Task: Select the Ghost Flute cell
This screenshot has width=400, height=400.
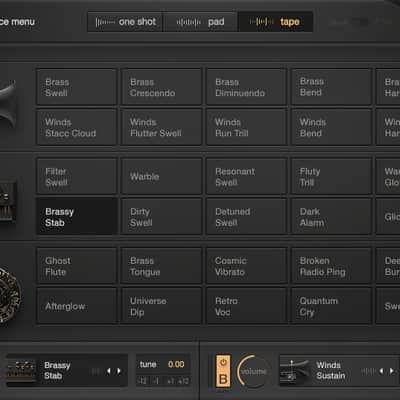Action: 76,266
